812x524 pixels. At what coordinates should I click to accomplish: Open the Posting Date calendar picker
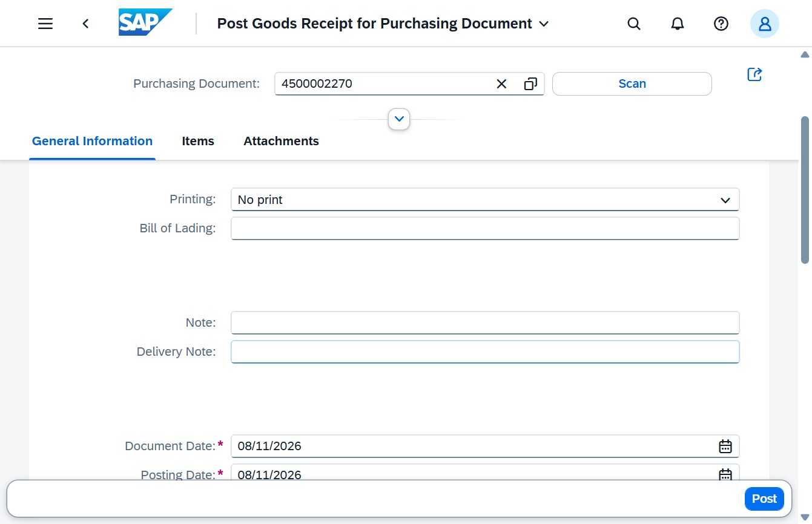(725, 475)
